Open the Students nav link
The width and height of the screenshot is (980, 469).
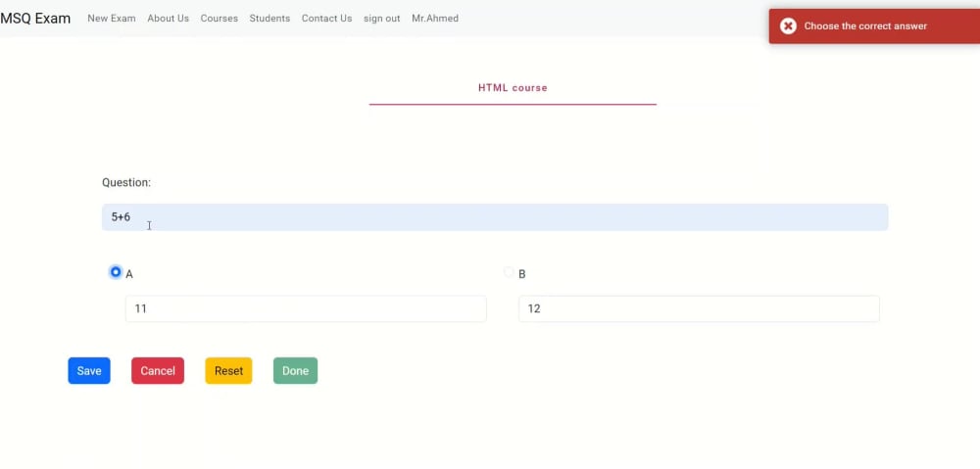tap(270, 19)
